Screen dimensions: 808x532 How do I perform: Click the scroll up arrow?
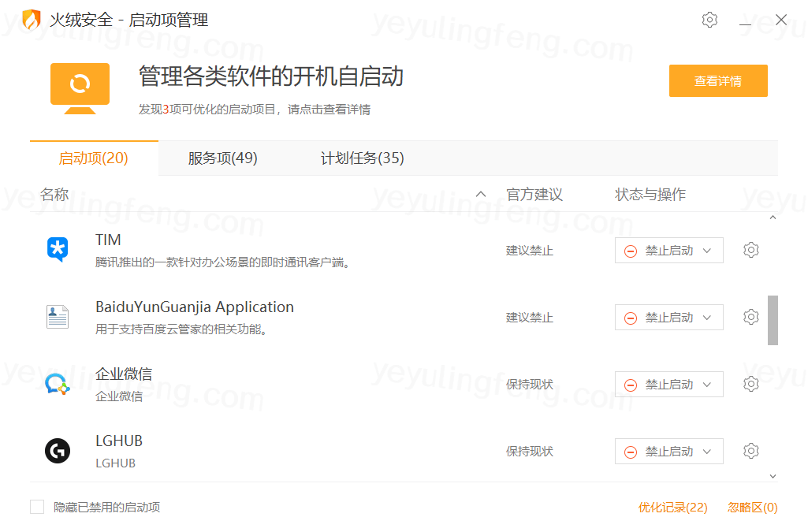click(x=773, y=218)
